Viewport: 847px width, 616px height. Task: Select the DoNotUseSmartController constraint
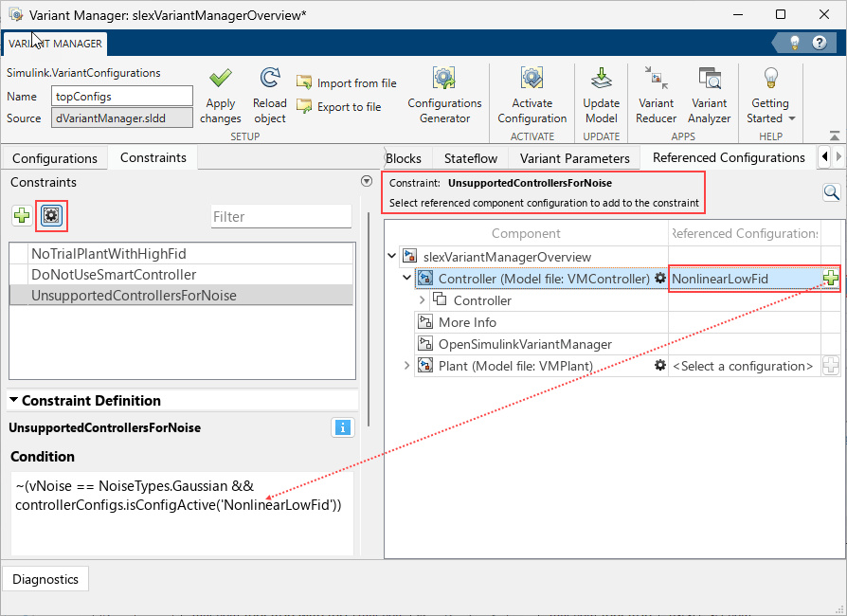(182, 275)
